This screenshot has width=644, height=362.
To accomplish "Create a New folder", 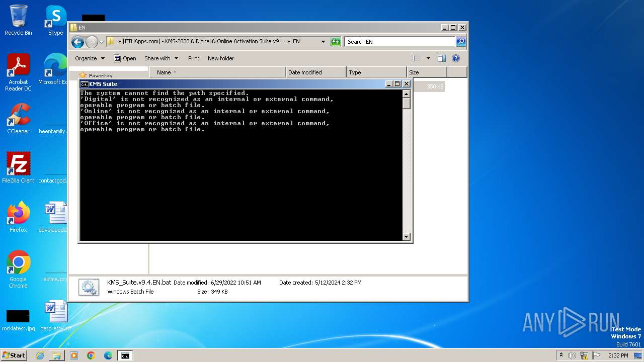I will (221, 58).
